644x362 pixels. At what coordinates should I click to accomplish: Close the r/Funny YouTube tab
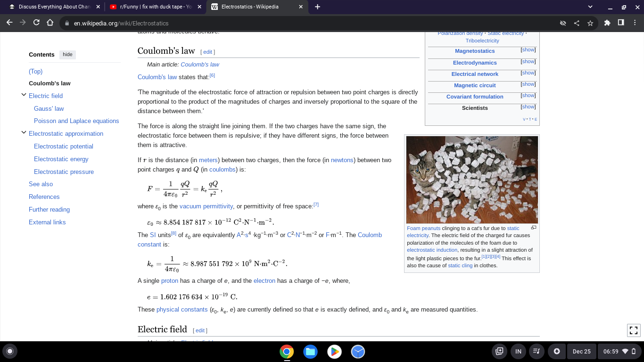tap(199, 7)
